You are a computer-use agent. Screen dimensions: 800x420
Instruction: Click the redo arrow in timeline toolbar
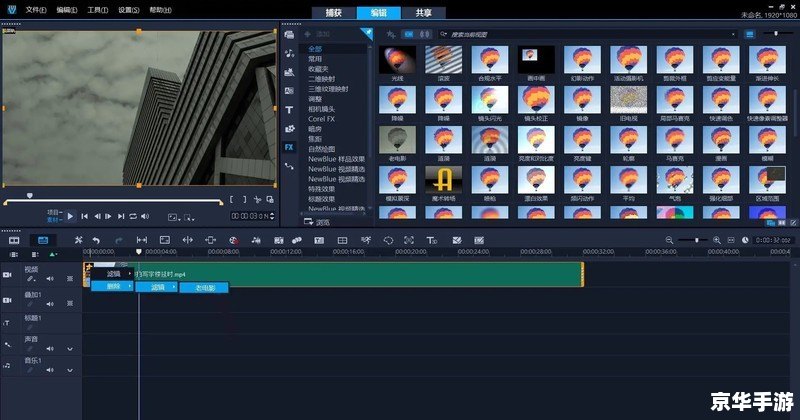119,240
